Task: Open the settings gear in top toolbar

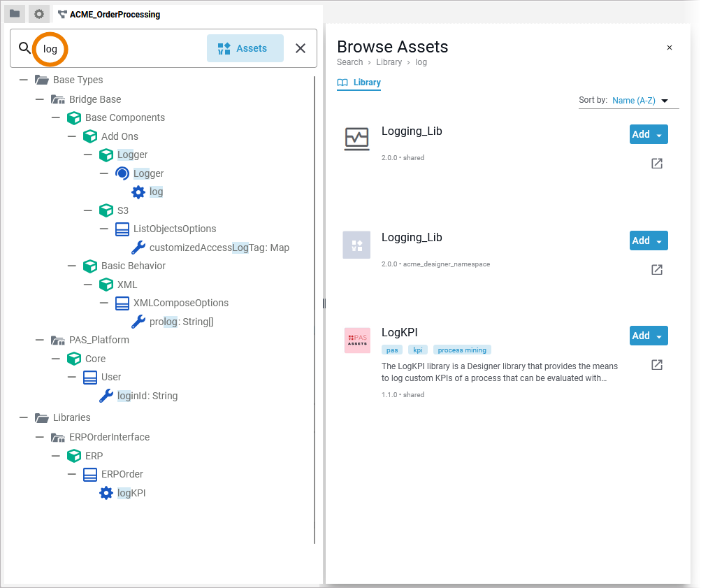Action: (x=39, y=14)
